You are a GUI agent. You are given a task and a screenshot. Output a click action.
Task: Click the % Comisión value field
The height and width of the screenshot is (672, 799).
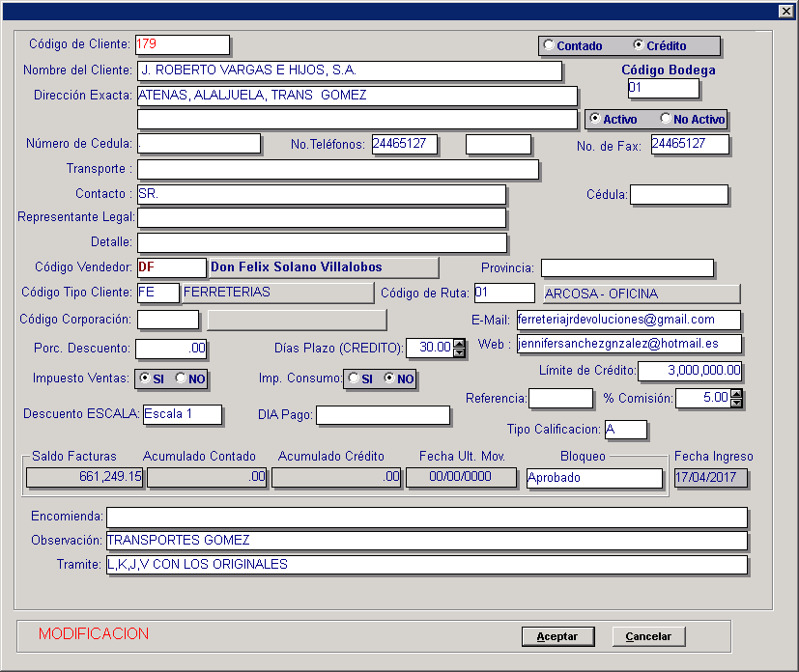pos(703,399)
